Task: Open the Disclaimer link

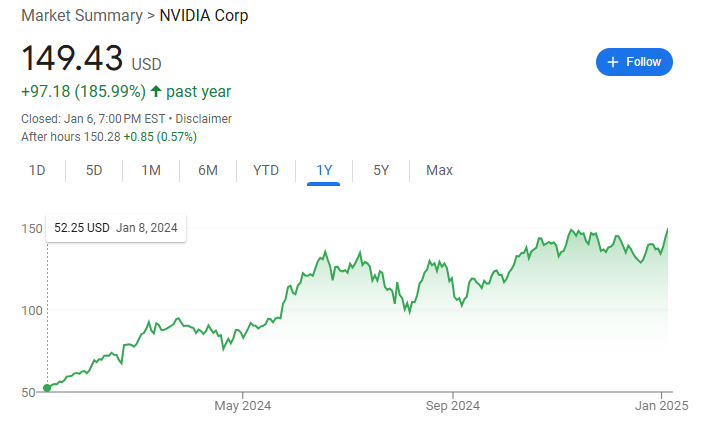Action: coord(204,118)
